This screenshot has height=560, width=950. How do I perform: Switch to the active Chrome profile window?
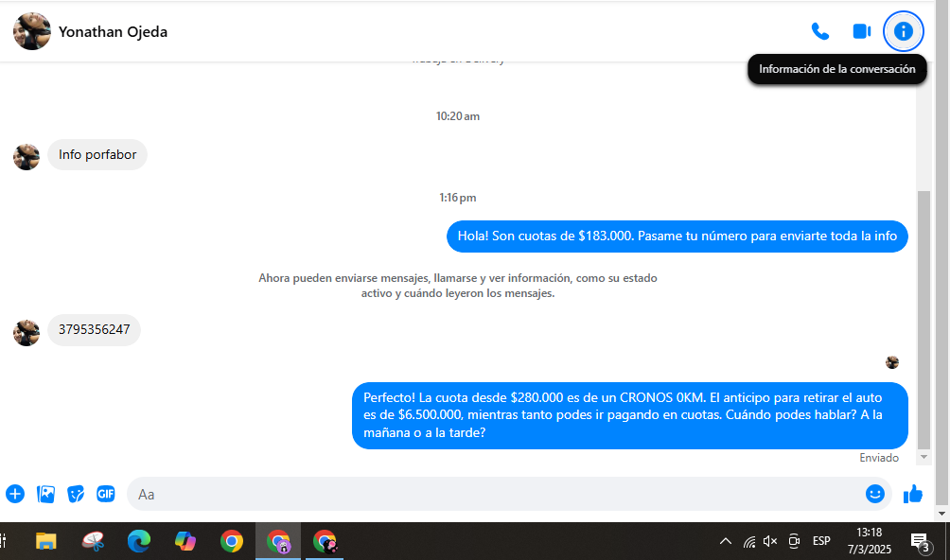278,541
